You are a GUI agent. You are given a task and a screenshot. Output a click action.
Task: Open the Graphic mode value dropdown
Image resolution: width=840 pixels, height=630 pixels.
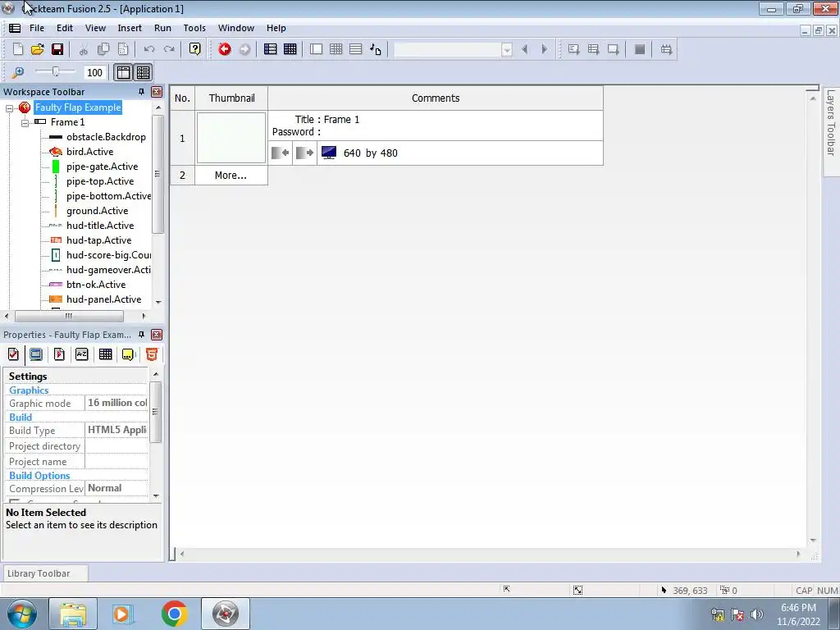[x=116, y=403]
